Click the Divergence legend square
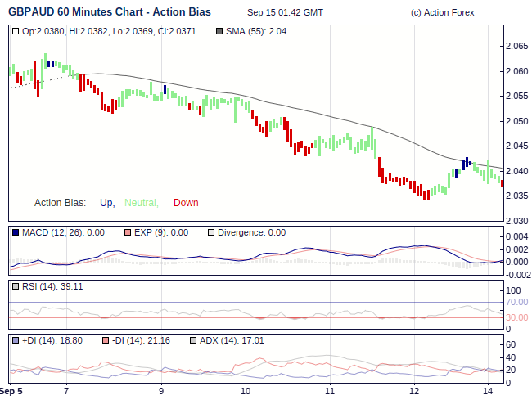Screen dimensions: 532x400 click(x=210, y=232)
